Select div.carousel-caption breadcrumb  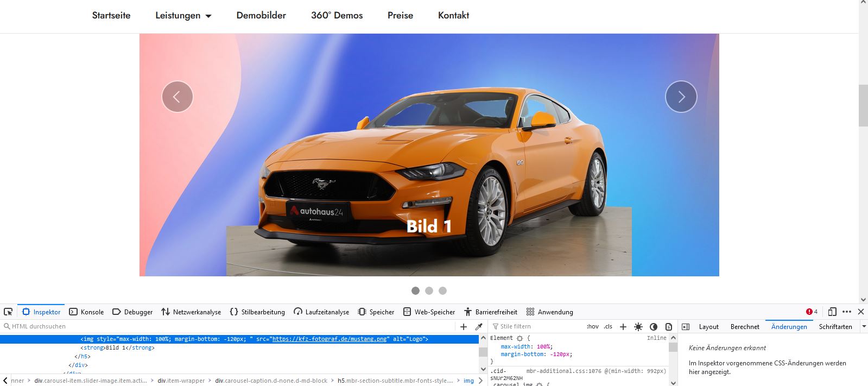271,381
